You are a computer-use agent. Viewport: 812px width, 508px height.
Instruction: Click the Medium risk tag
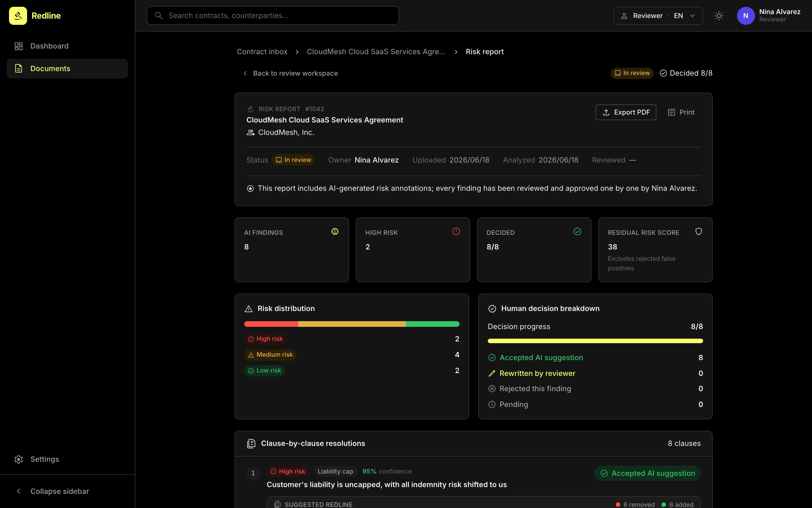(270, 355)
